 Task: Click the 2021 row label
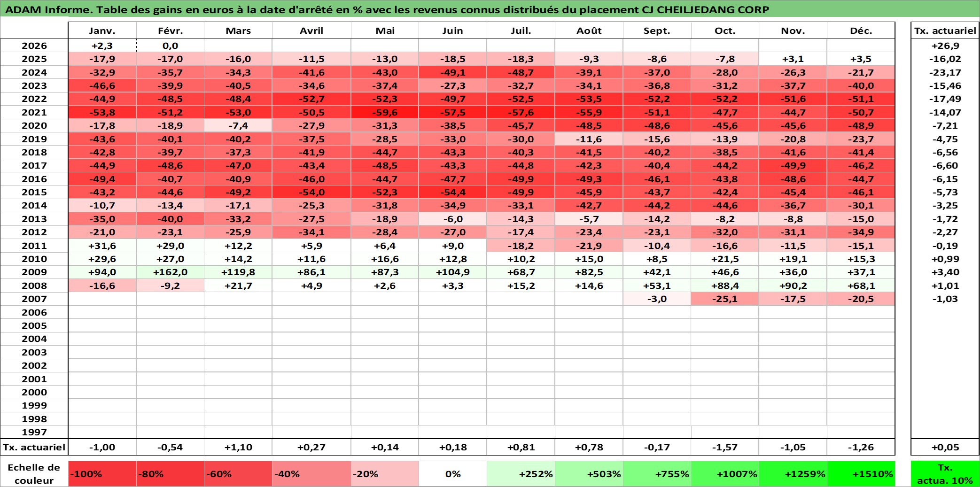[x=34, y=112]
